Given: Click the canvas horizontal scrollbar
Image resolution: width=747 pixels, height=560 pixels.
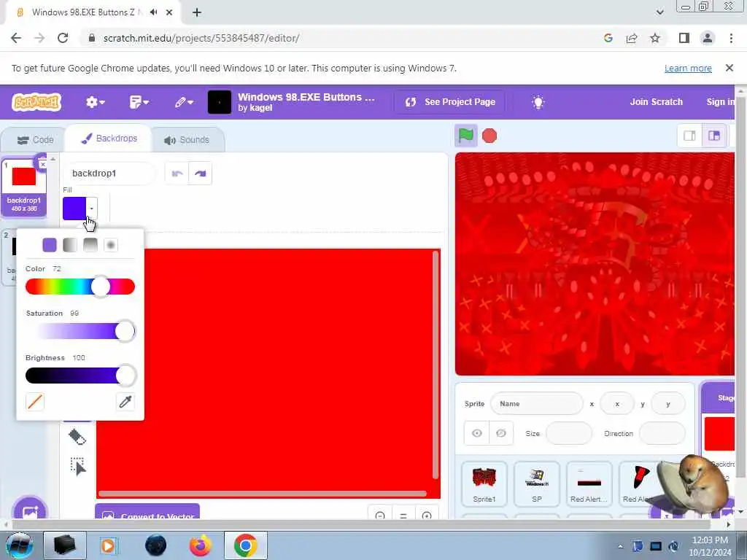Looking at the screenshot, I should click(x=263, y=494).
